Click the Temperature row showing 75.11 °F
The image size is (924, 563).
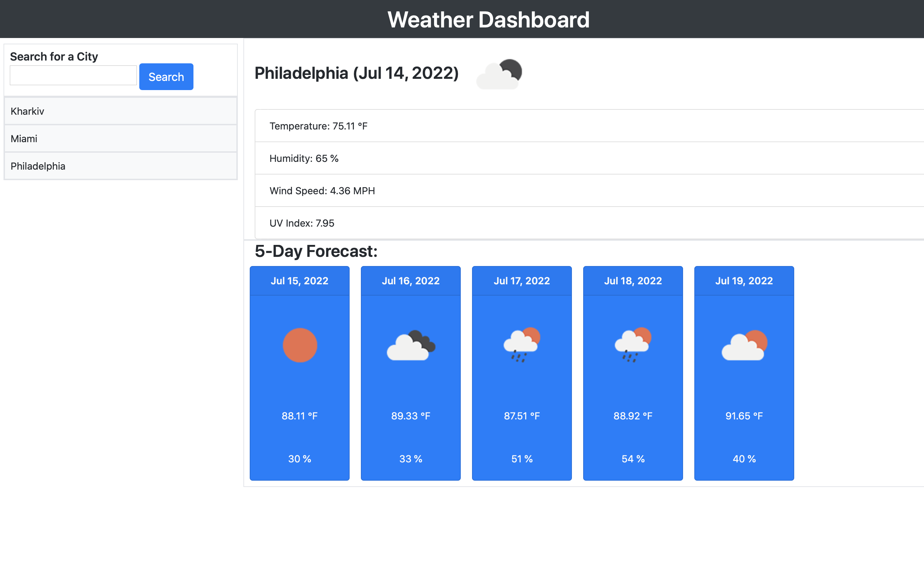click(x=318, y=126)
